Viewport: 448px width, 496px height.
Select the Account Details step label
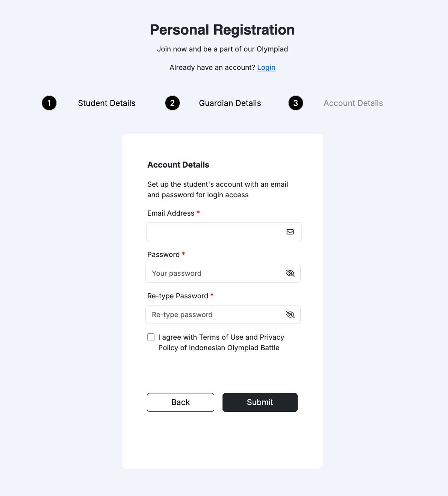(353, 103)
